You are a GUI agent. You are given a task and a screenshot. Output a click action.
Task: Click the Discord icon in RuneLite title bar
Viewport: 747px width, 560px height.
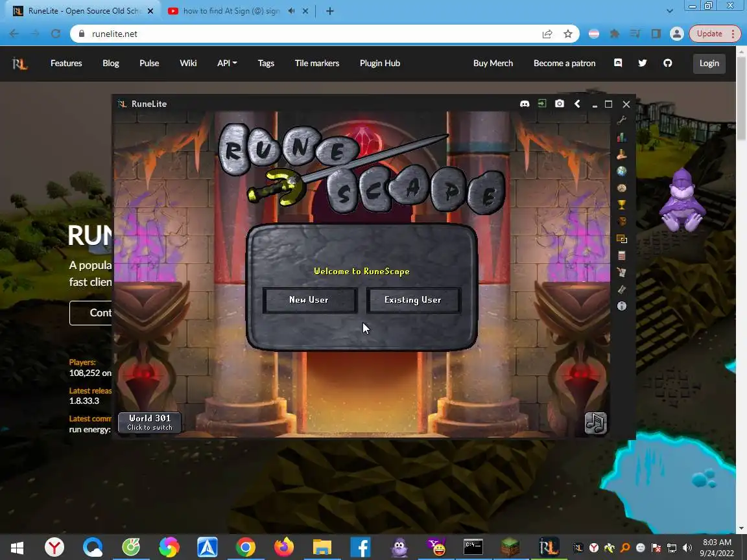tap(525, 104)
